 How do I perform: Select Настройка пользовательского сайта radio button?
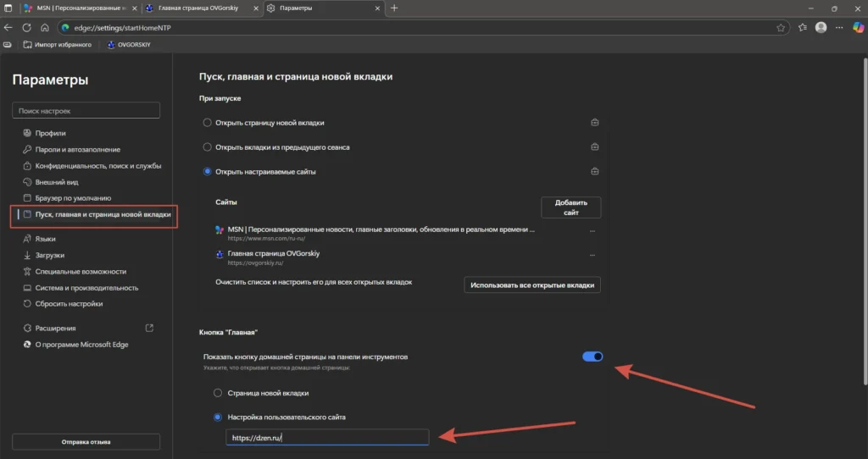tap(218, 417)
